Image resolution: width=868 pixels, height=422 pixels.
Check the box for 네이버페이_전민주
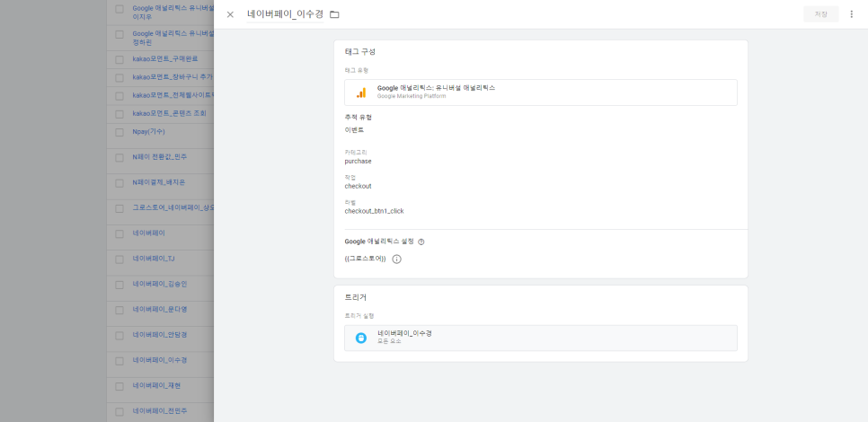tap(119, 412)
